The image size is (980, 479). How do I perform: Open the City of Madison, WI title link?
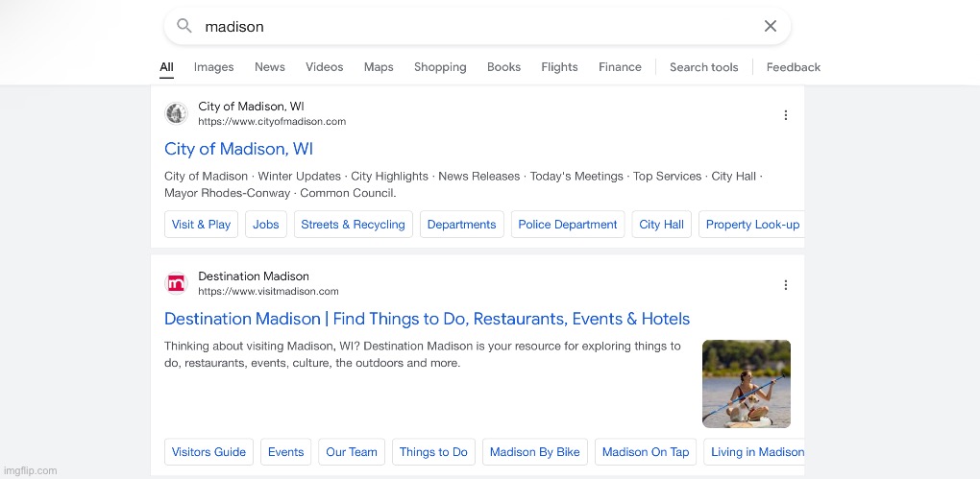[x=238, y=149]
